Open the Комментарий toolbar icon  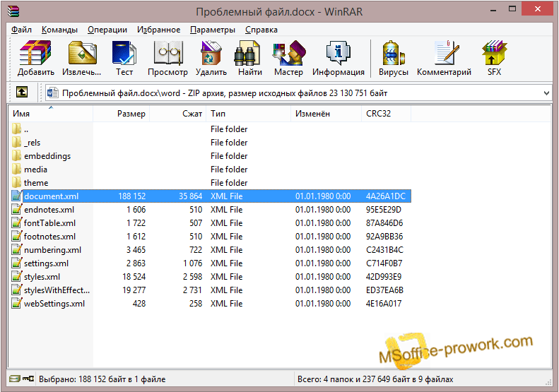[447, 53]
